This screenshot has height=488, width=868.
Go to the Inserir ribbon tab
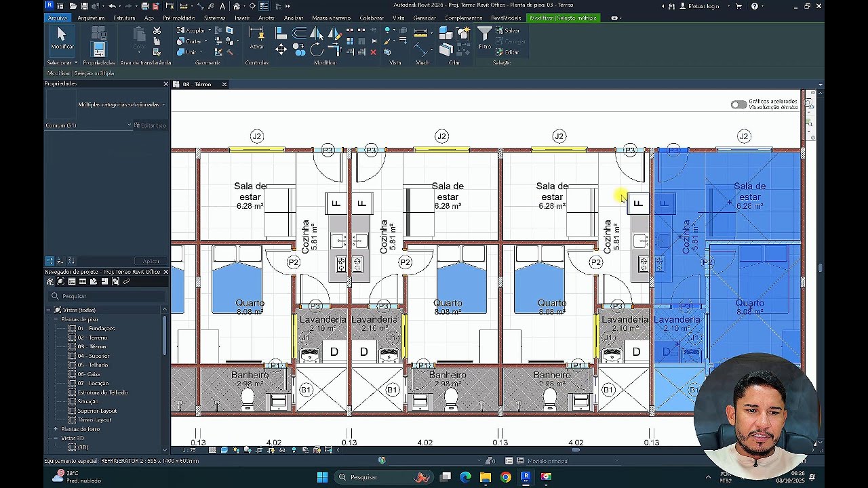pos(242,18)
